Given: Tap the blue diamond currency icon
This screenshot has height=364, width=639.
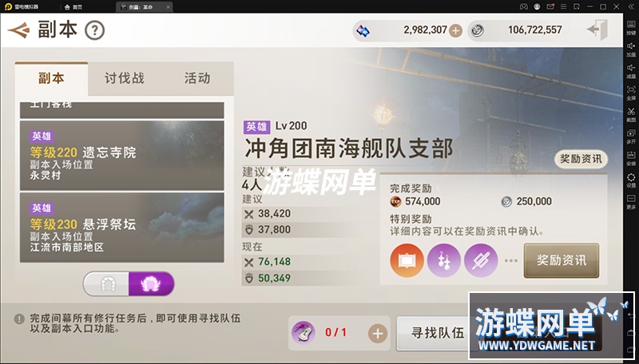Looking at the screenshot, I should coord(363,30).
